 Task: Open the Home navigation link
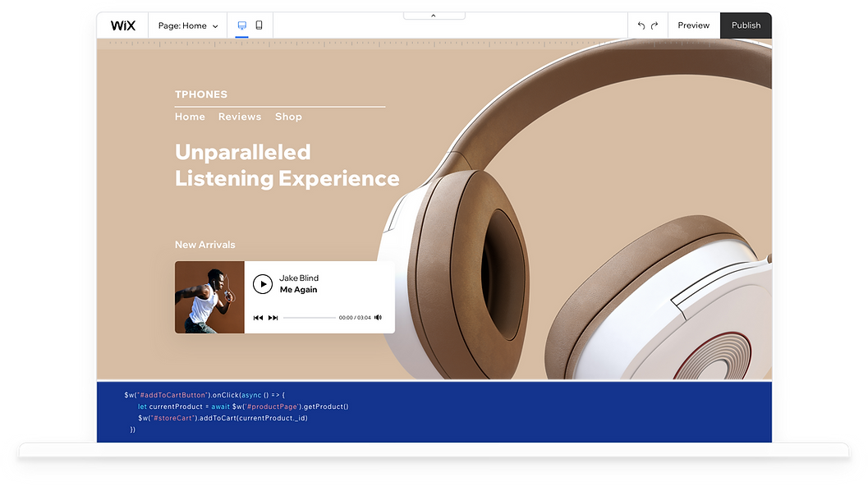(190, 117)
